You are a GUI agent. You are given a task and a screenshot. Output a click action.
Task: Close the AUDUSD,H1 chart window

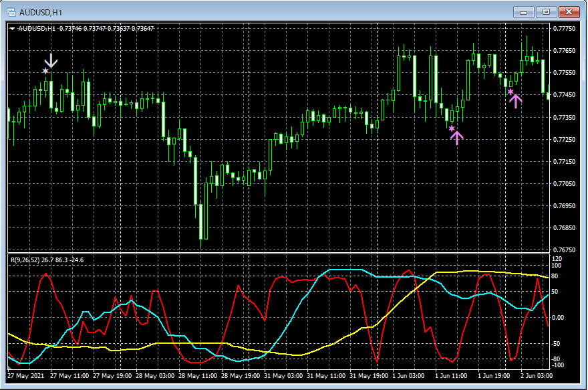click(x=569, y=11)
